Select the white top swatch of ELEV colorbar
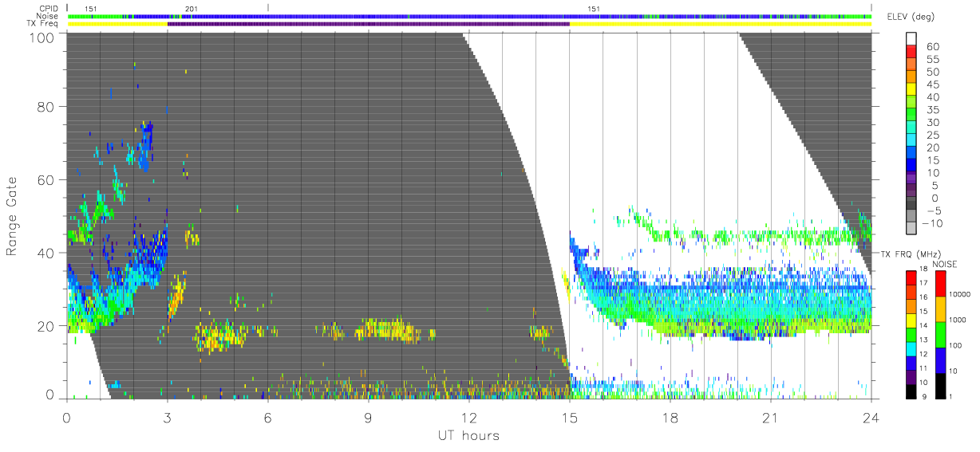 (911, 39)
